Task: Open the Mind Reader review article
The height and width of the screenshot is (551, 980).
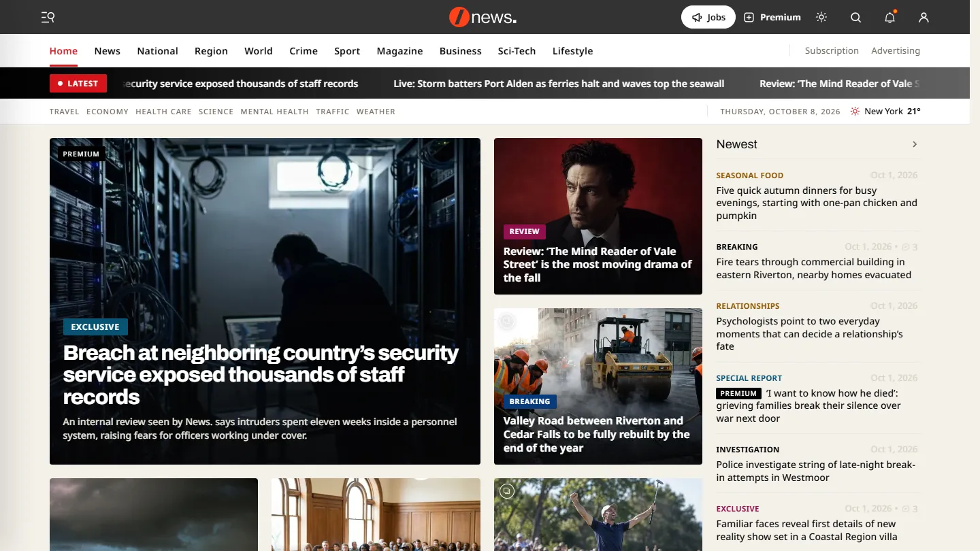Action: pyautogui.click(x=598, y=265)
